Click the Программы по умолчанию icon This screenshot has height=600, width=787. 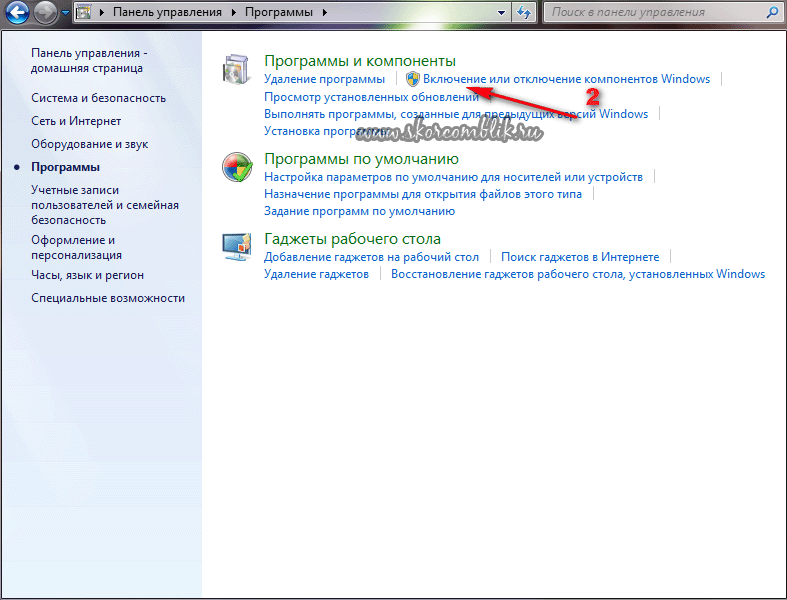237,167
